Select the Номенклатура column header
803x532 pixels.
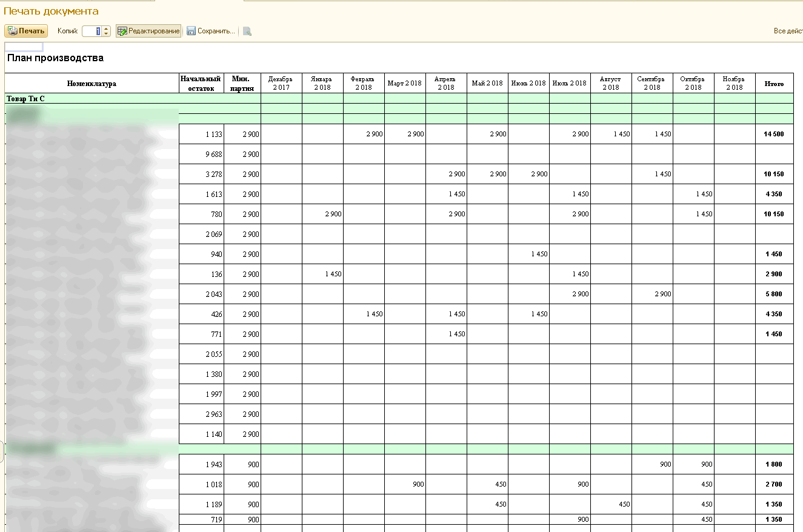tap(92, 84)
